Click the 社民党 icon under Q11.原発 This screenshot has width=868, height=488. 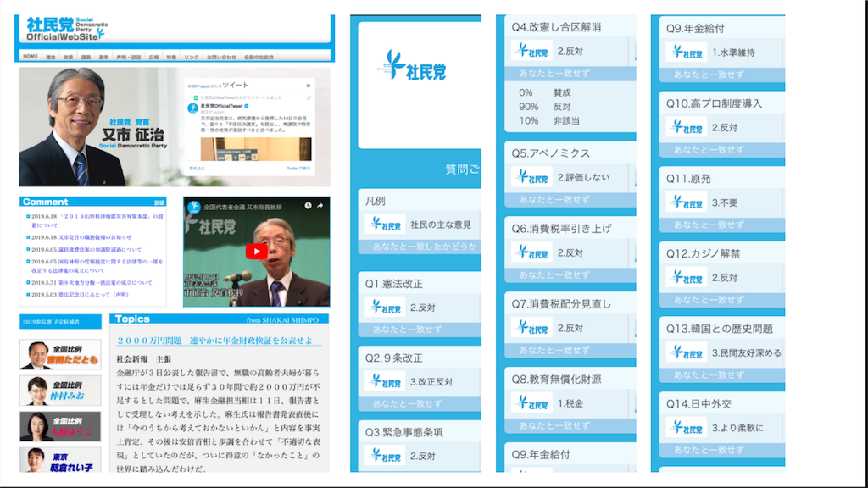tap(687, 202)
